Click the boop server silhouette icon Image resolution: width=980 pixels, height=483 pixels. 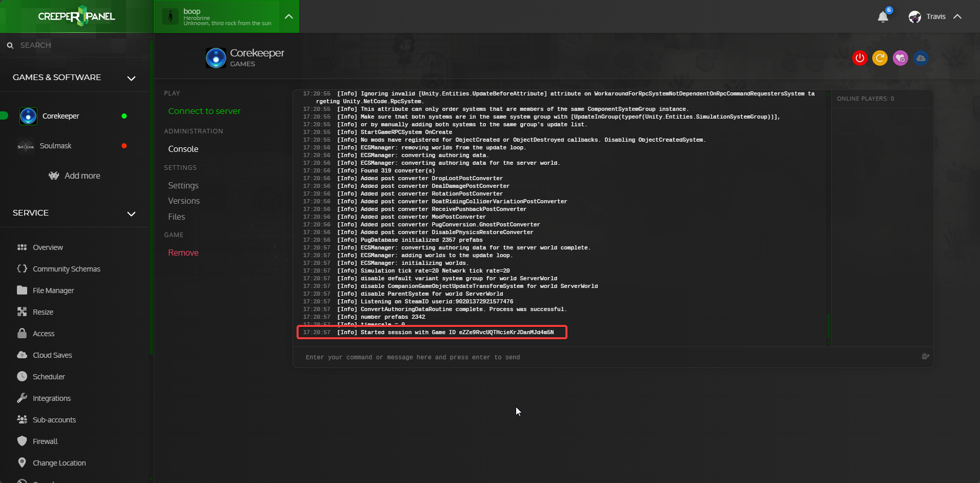(x=170, y=16)
